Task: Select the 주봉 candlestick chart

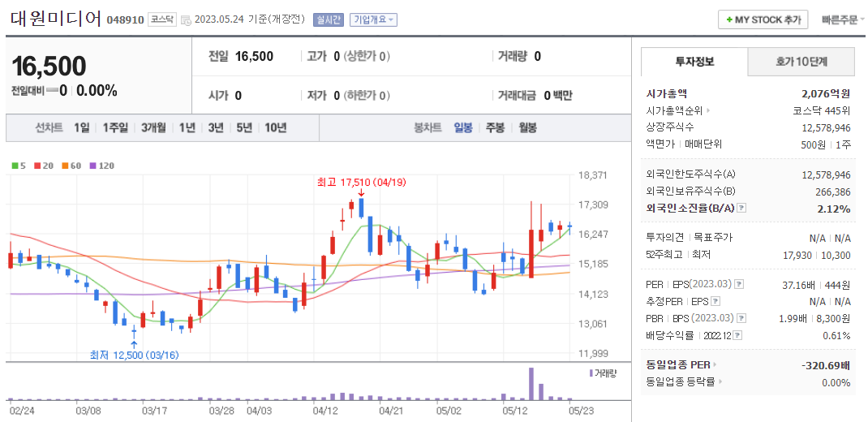Action: (495, 128)
